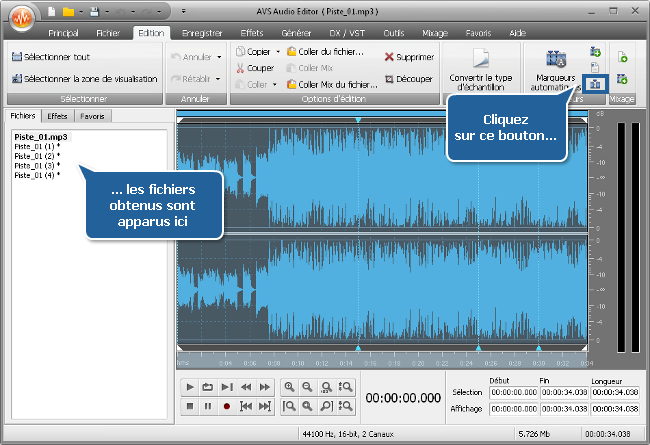Image resolution: width=650 pixels, height=445 pixels.
Task: Open the Outils ribbon tab
Action: coord(393,33)
